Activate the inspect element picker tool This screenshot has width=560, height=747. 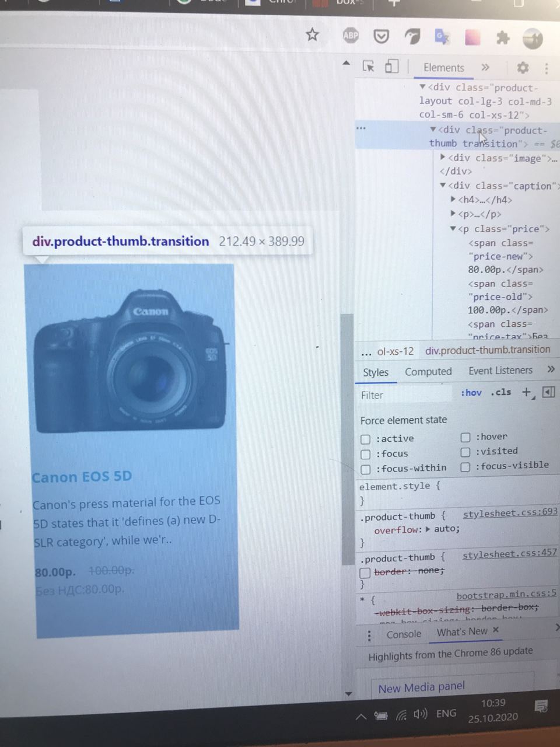point(368,66)
